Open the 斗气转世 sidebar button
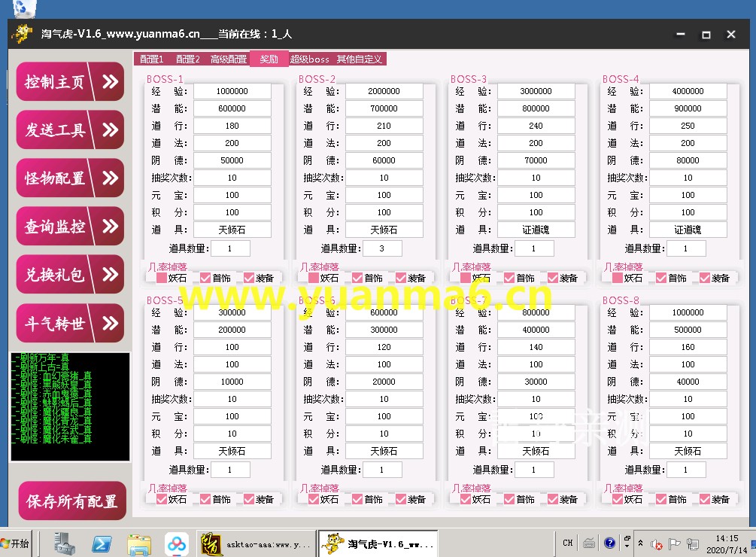This screenshot has width=756, height=557. (x=70, y=323)
